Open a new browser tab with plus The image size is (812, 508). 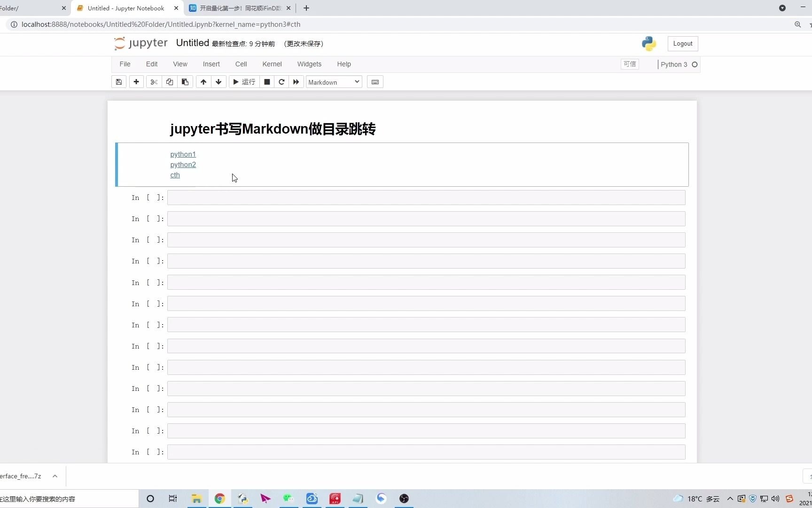[306, 8]
